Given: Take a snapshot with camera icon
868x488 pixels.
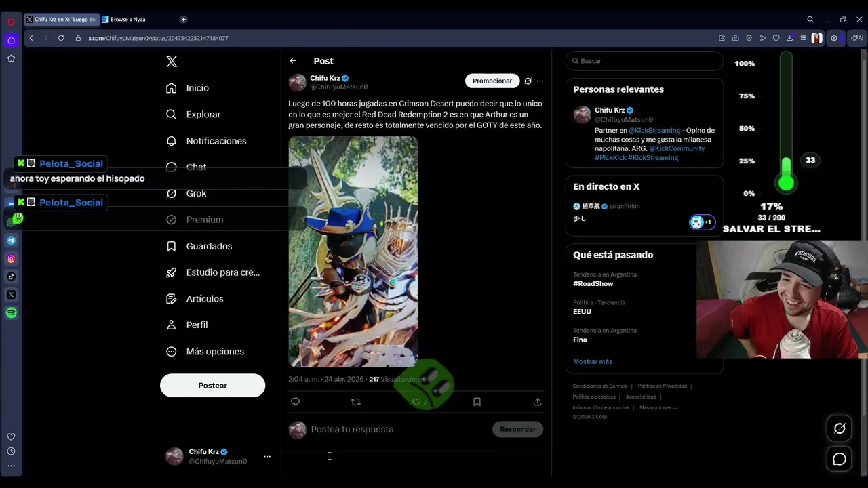Looking at the screenshot, I should coord(736,38).
